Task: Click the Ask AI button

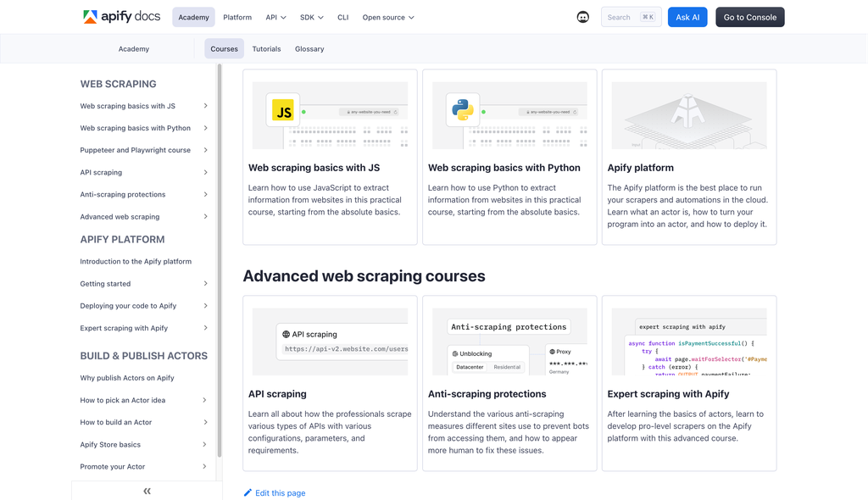Action: pos(687,17)
